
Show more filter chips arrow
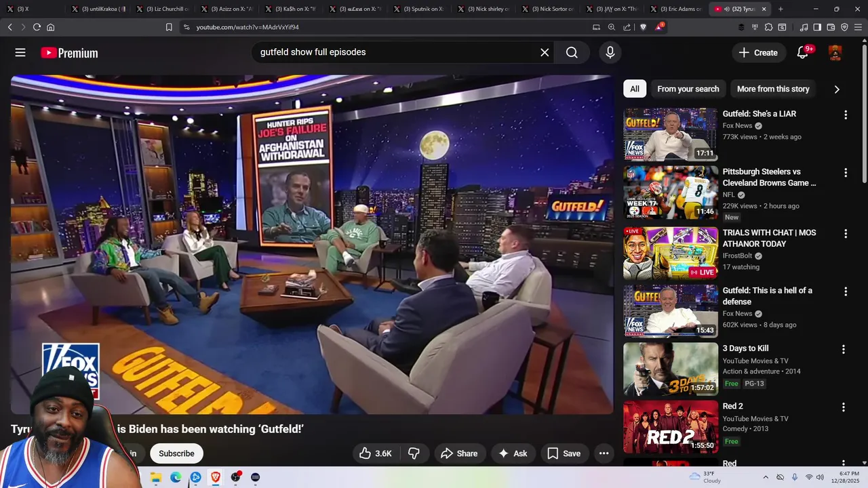[837, 89]
